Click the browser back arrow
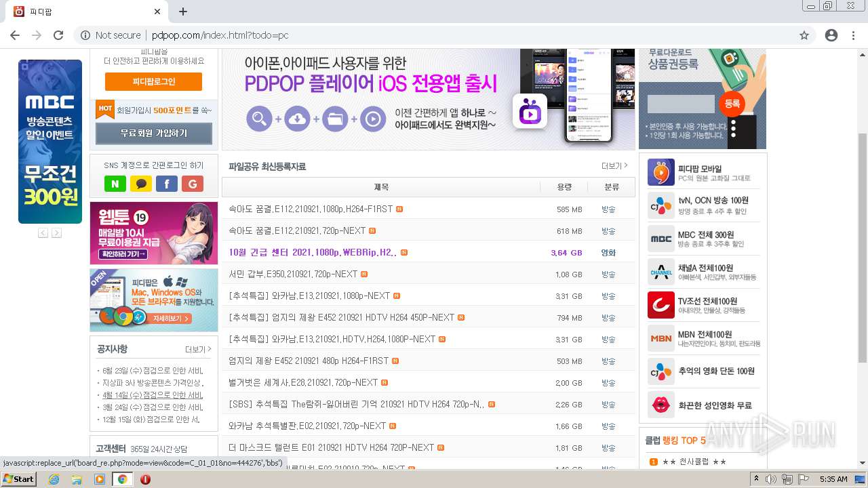Screen dimensions: 868x488 15,35
